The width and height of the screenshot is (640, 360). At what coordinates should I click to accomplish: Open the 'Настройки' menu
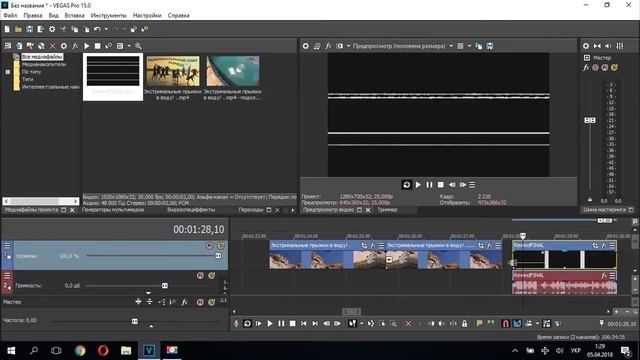coord(147,16)
